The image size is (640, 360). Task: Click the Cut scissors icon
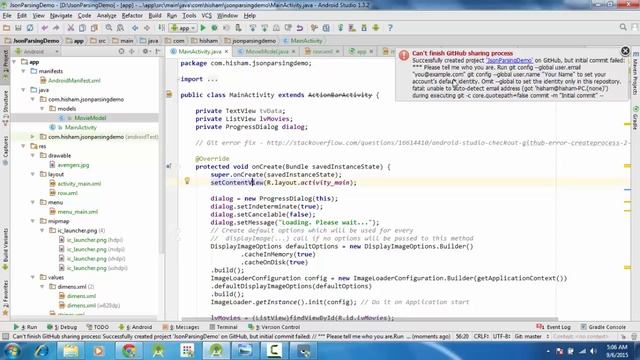point(71,28)
